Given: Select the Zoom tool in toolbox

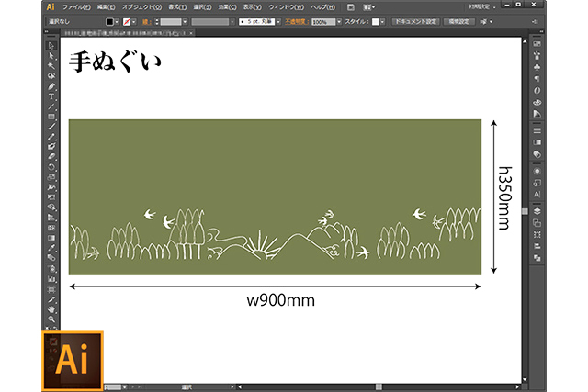Looking at the screenshot, I should [x=52, y=319].
